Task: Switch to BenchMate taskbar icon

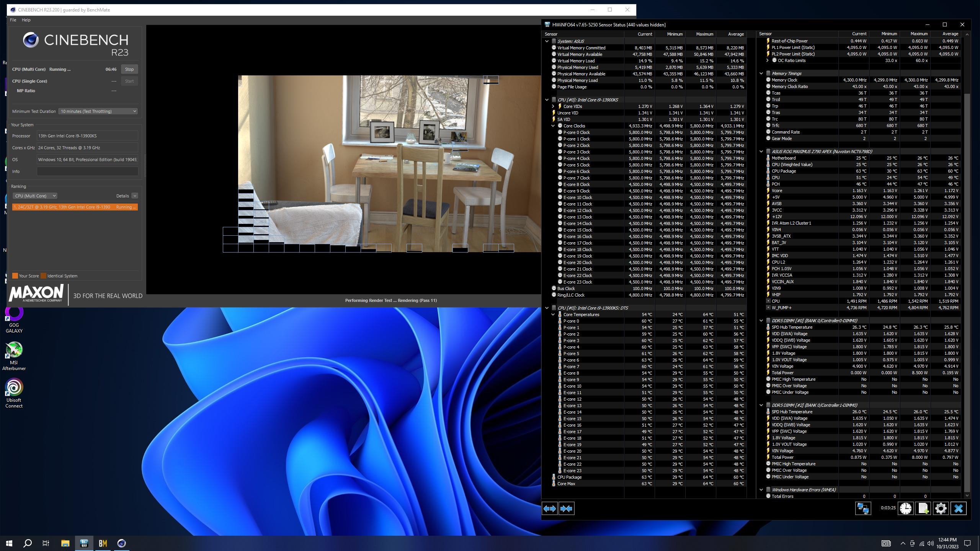Action: pos(103,543)
